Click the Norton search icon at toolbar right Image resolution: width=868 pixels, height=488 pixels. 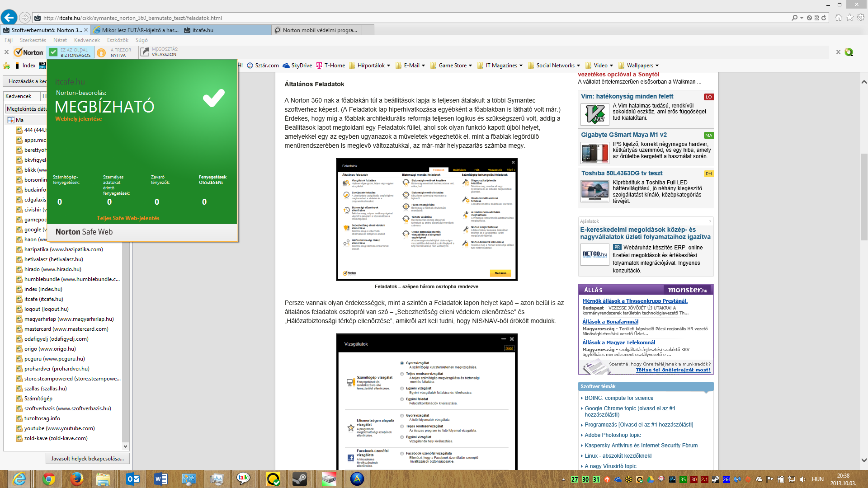point(849,52)
